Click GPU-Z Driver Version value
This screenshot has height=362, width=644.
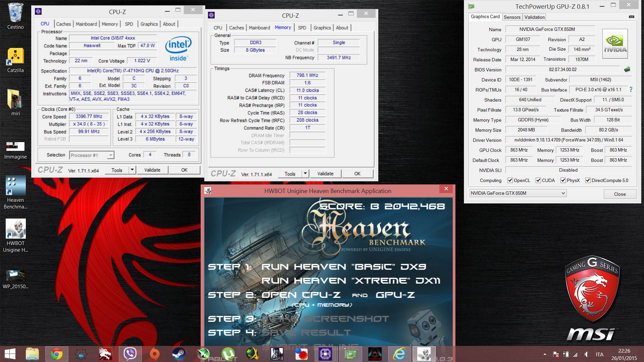tap(569, 140)
